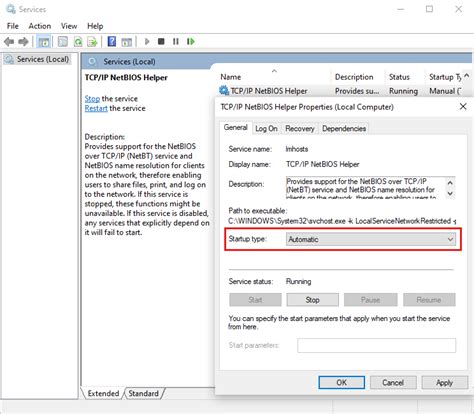The image size is (474, 414).
Task: Open the File menu
Action: point(13,26)
